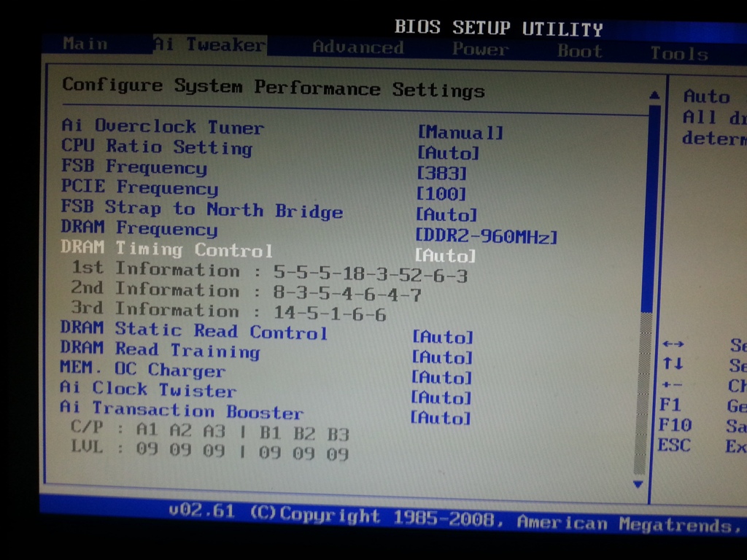This screenshot has height=560, width=747.
Task: Open DRAM Read Training [Auto] value
Action: point(442,357)
